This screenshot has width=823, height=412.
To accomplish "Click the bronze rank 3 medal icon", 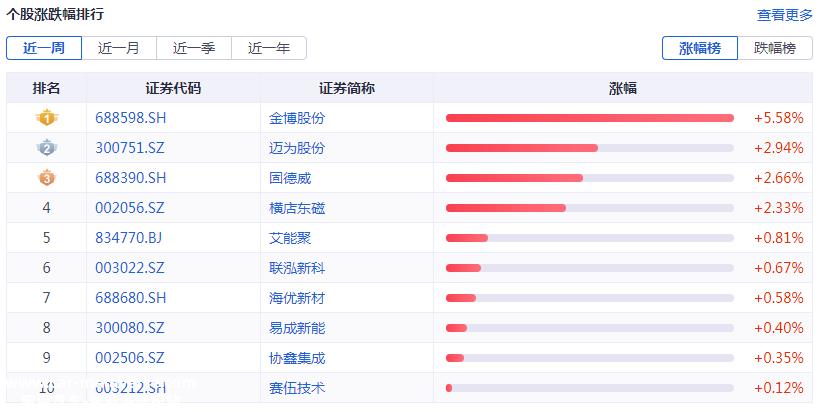I will coord(47,178).
